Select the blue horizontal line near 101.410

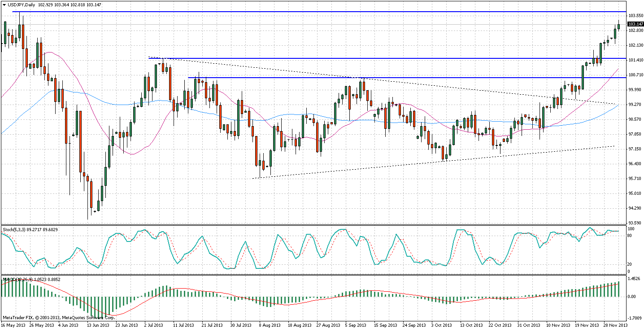click(404, 58)
